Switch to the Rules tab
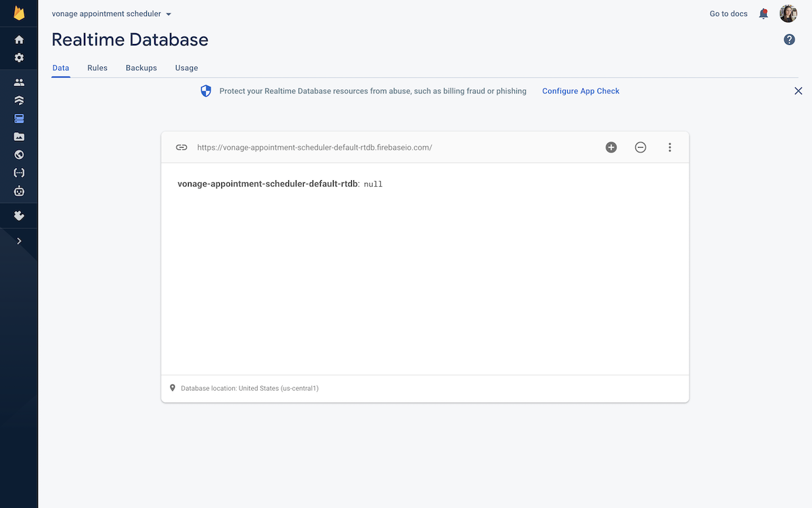This screenshot has height=508, width=812. tap(97, 68)
